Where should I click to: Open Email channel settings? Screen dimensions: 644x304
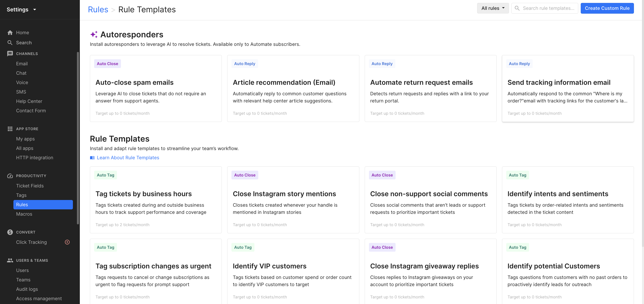pos(22,64)
